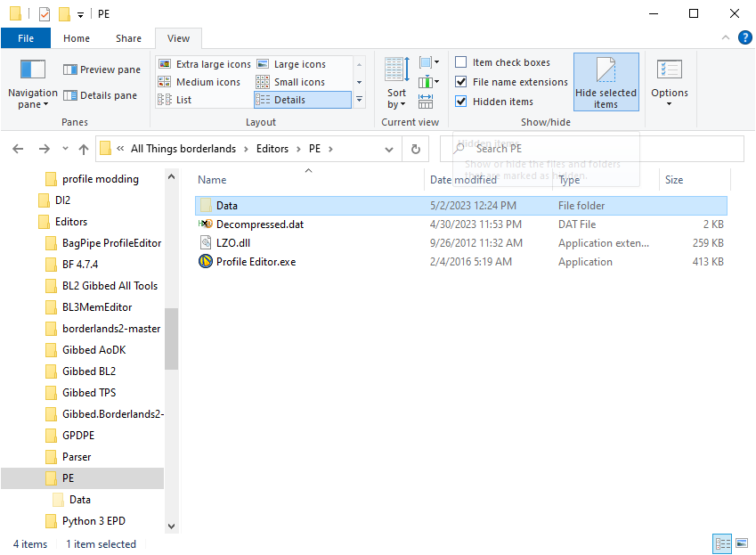Image resolution: width=756 pixels, height=555 pixels.
Task: Select Profile Editor.exe application
Action: click(256, 262)
